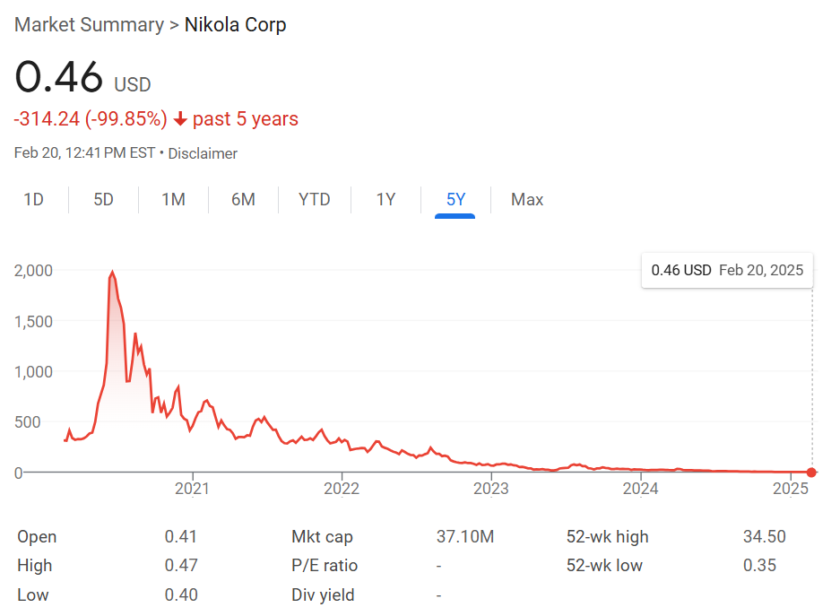This screenshot has width=840, height=616.
Task: Select the 1D time range tab
Action: [x=33, y=199]
